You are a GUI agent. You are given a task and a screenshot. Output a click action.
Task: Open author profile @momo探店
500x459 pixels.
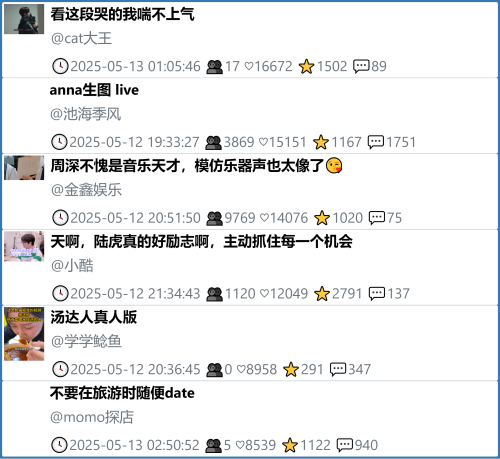[92, 417]
